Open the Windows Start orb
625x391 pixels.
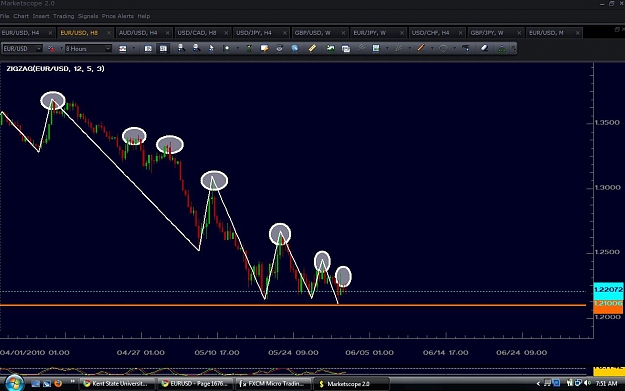click(x=14, y=383)
